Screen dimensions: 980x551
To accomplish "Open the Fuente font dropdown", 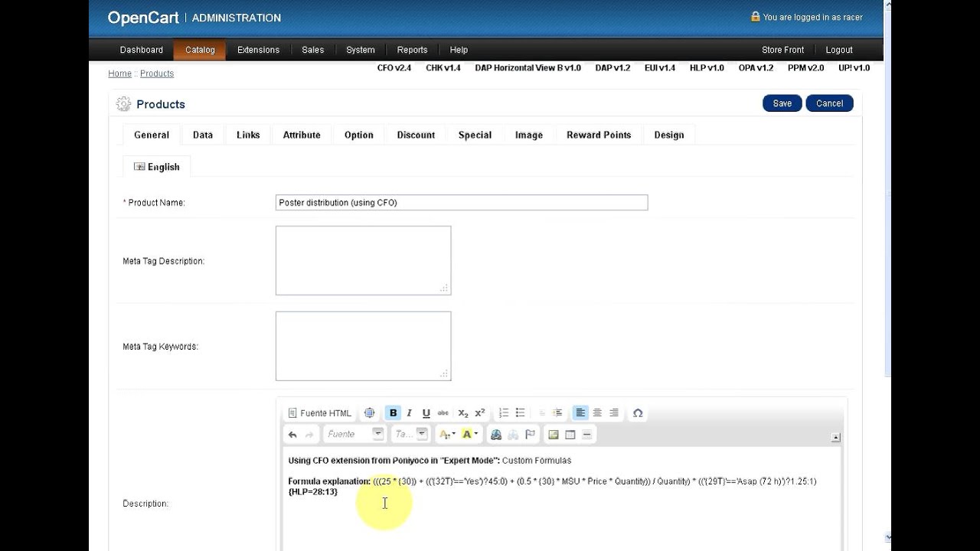I will pyautogui.click(x=354, y=434).
